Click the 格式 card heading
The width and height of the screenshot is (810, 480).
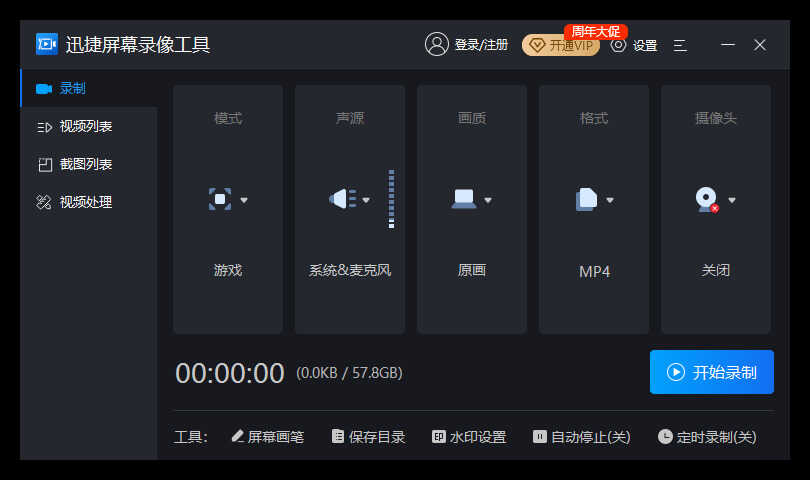pos(594,118)
